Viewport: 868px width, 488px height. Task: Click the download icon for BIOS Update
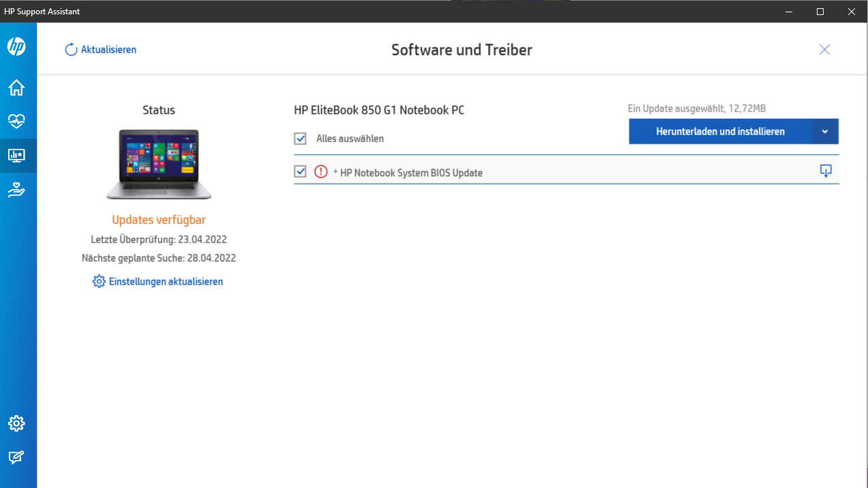(825, 171)
